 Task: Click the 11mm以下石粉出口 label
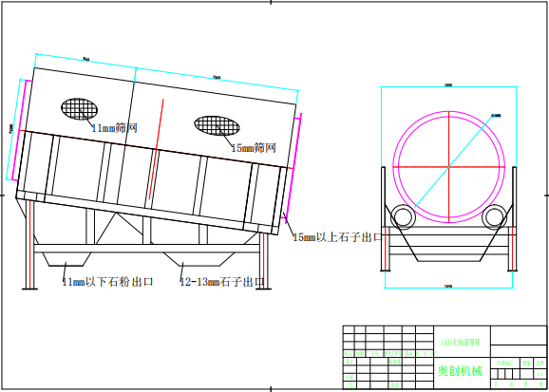click(108, 282)
